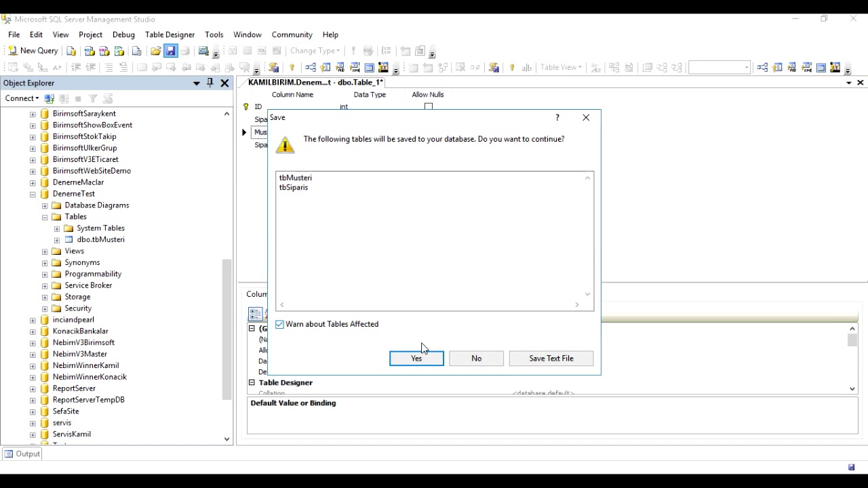Click the dialog list scroll right arrow
The image size is (868, 488).
click(577, 305)
